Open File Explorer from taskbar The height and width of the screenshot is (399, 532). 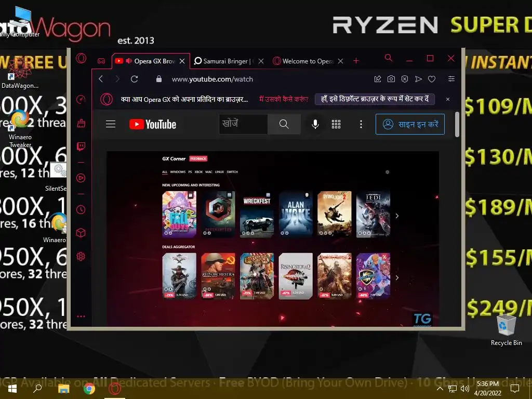[x=63, y=389]
